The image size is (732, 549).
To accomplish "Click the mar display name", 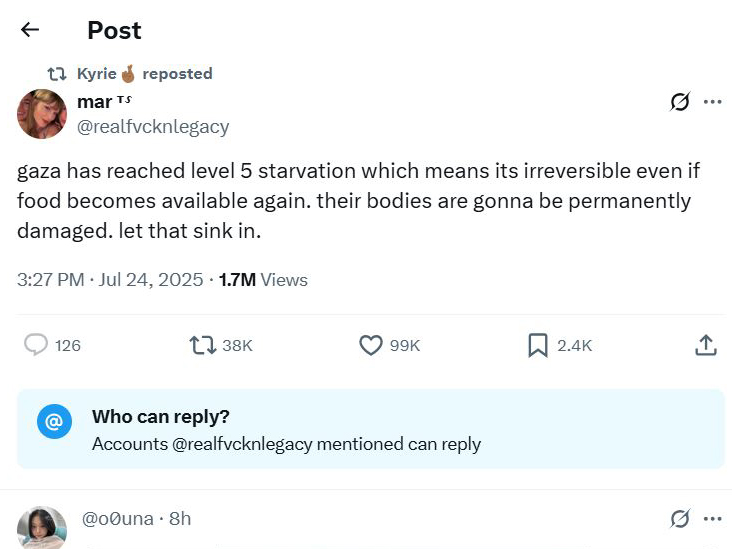I will coord(95,102).
